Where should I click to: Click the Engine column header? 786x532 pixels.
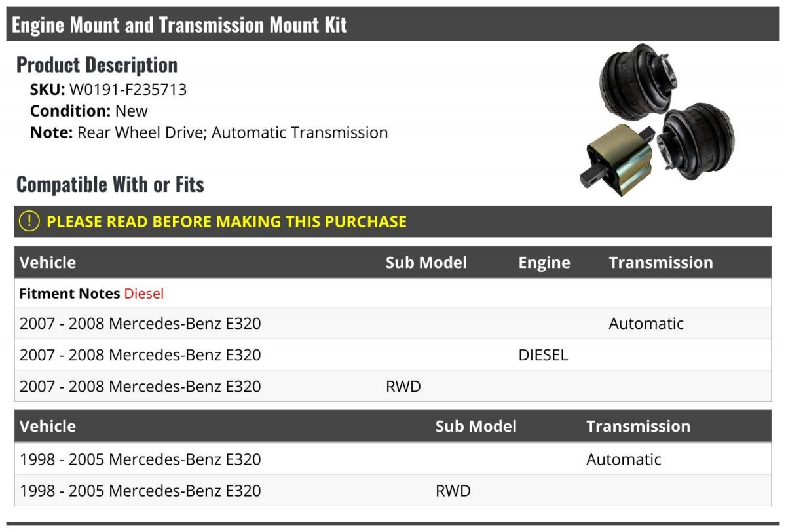coord(544,263)
